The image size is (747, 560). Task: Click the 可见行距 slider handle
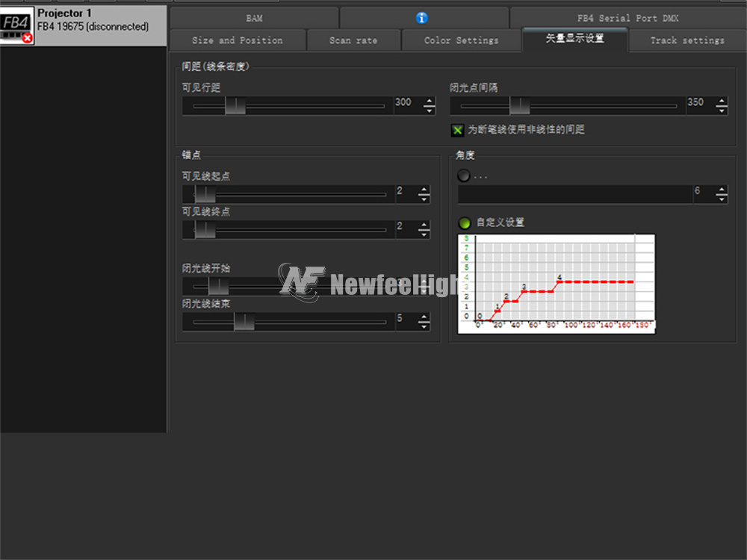[x=235, y=106]
